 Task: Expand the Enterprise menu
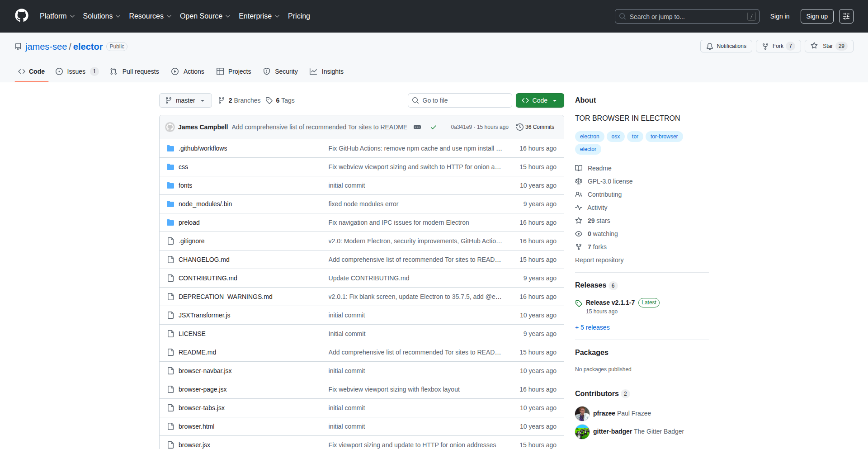pos(259,16)
